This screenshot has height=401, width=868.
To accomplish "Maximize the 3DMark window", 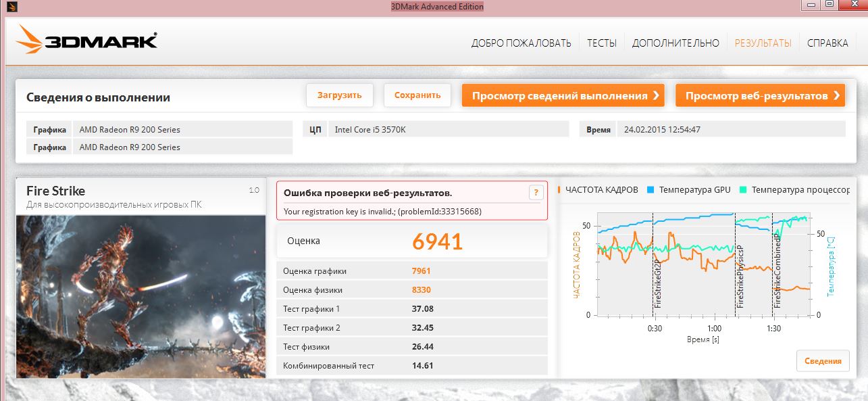I will click(x=828, y=5).
